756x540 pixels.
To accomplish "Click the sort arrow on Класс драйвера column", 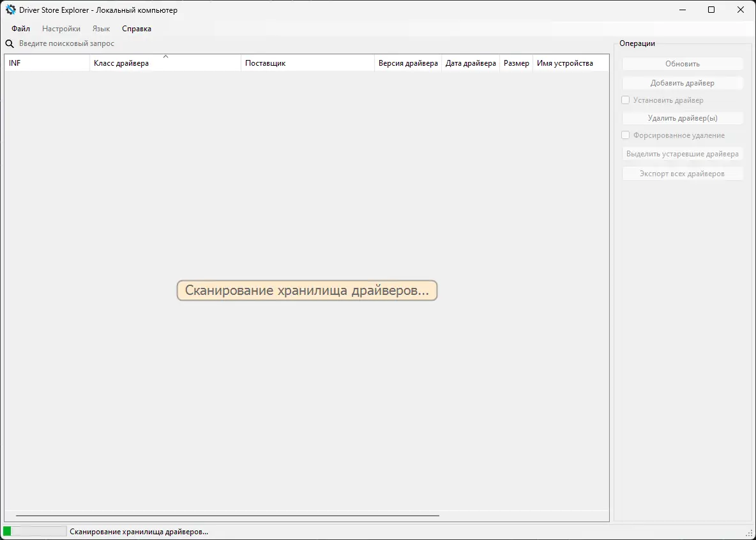I will coord(166,58).
